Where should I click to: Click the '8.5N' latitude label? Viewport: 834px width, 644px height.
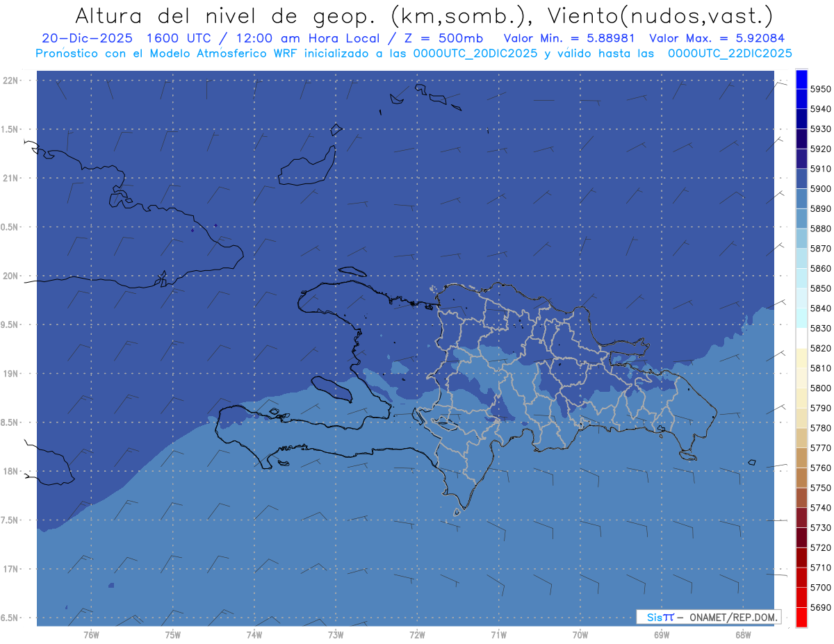(10, 422)
